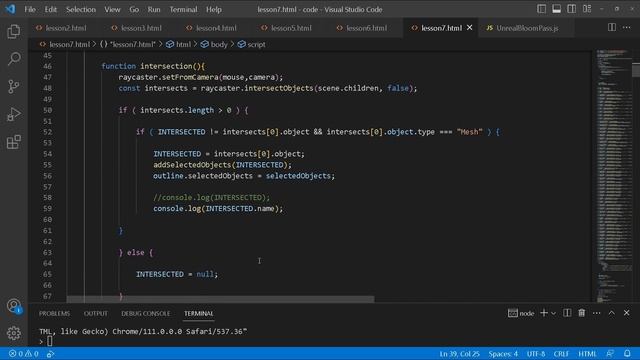Switch to the Debug Console tab

pyautogui.click(x=145, y=313)
